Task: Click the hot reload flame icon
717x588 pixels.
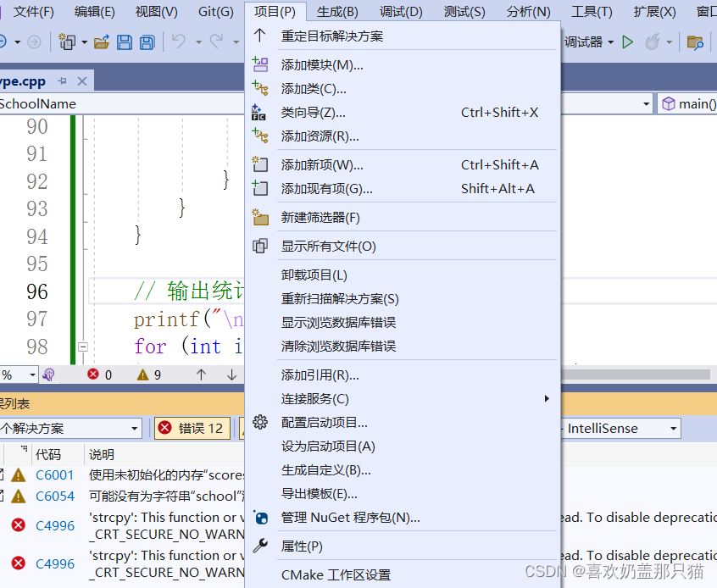Action: click(x=653, y=42)
